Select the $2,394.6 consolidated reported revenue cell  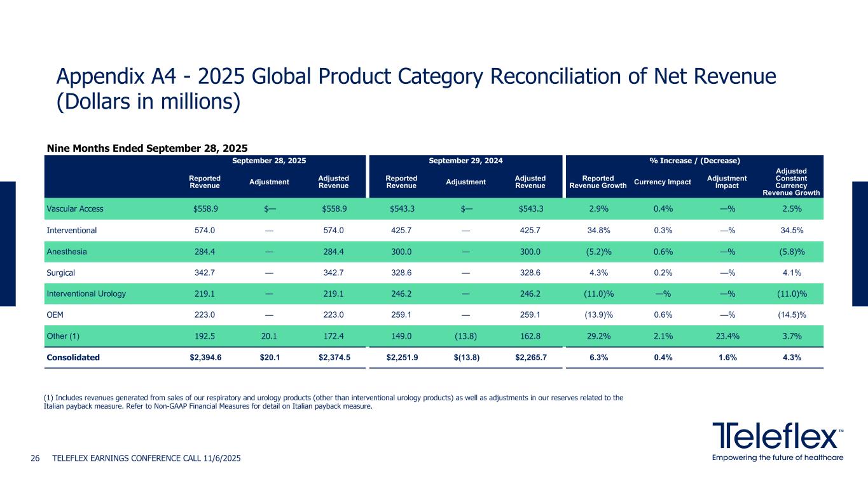click(206, 357)
